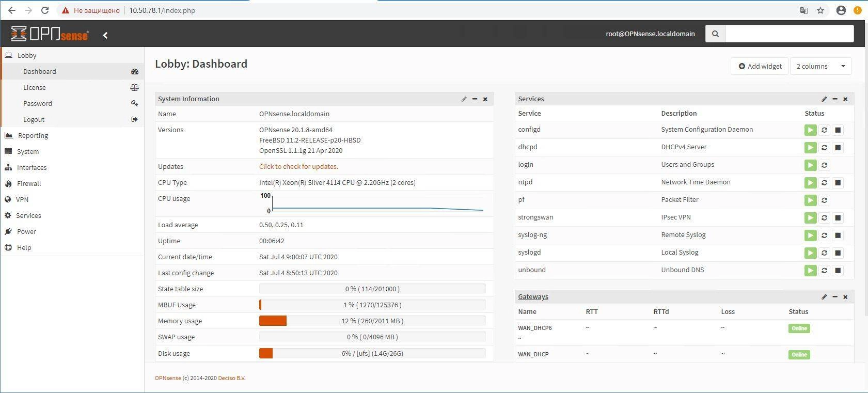Screen dimensions: 868x393
Task: Expand the System menu
Action: click(72, 151)
